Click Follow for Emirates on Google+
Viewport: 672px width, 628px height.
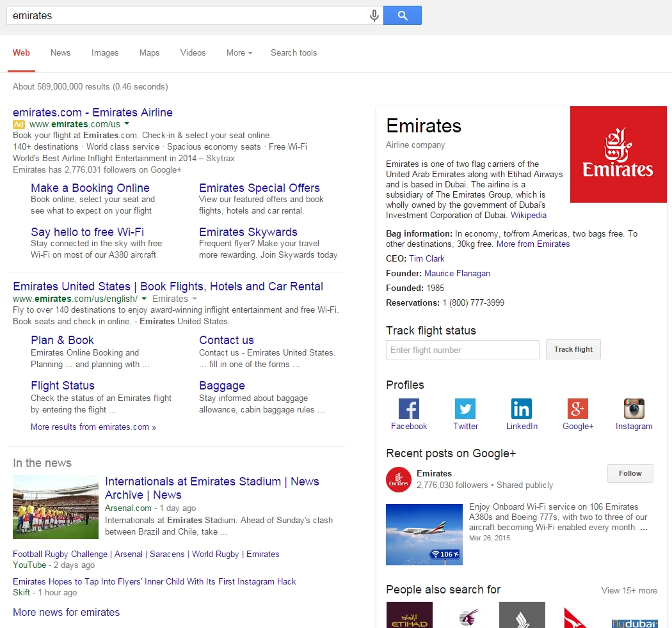point(630,473)
